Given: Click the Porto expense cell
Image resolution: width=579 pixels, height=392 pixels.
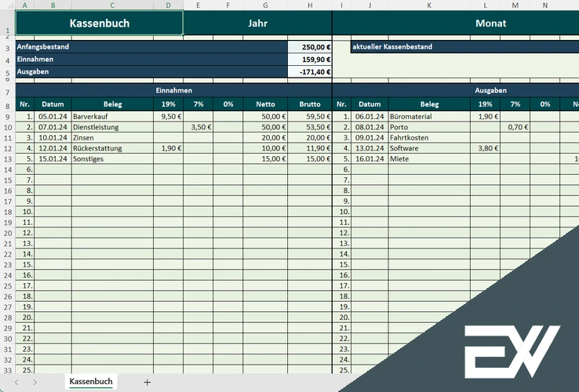Looking at the screenshot, I should coord(429,127).
